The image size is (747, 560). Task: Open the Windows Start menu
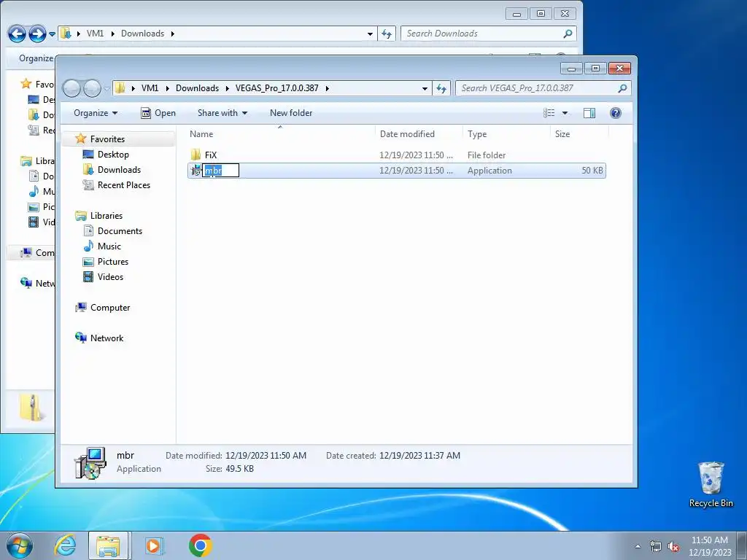click(19, 545)
